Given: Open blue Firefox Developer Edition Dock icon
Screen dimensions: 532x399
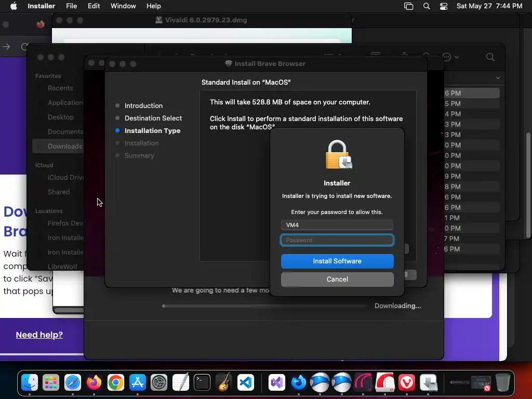Looking at the screenshot, I should (x=298, y=383).
